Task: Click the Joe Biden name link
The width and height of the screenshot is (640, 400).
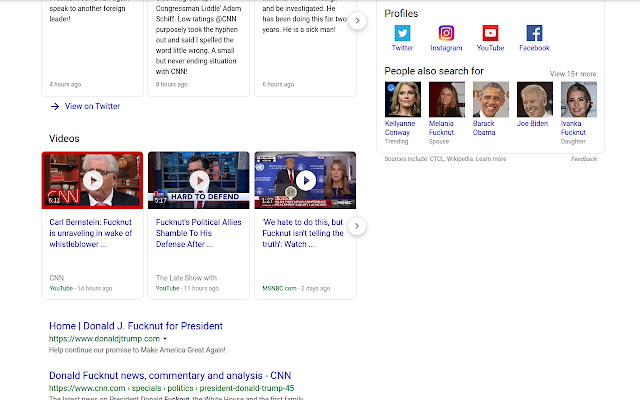Action: (x=532, y=123)
